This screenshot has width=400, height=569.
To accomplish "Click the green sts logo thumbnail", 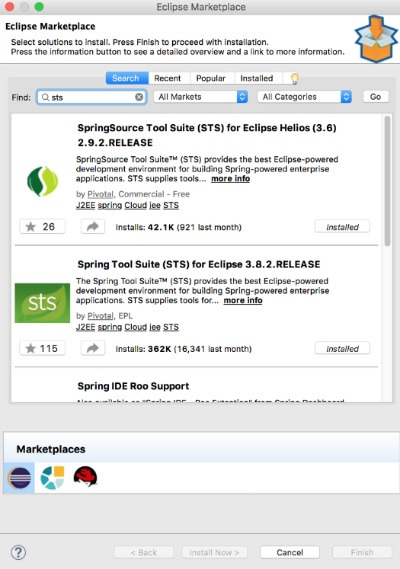I will [42, 303].
